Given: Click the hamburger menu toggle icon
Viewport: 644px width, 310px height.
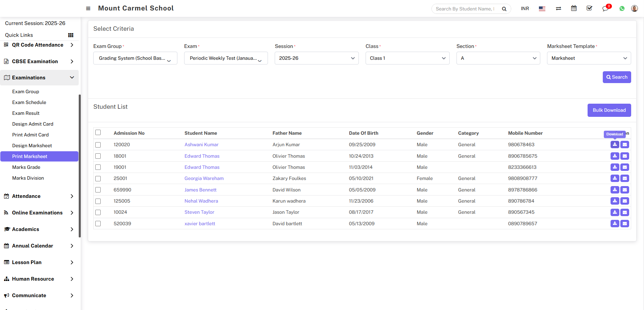Looking at the screenshot, I should coord(88,8).
